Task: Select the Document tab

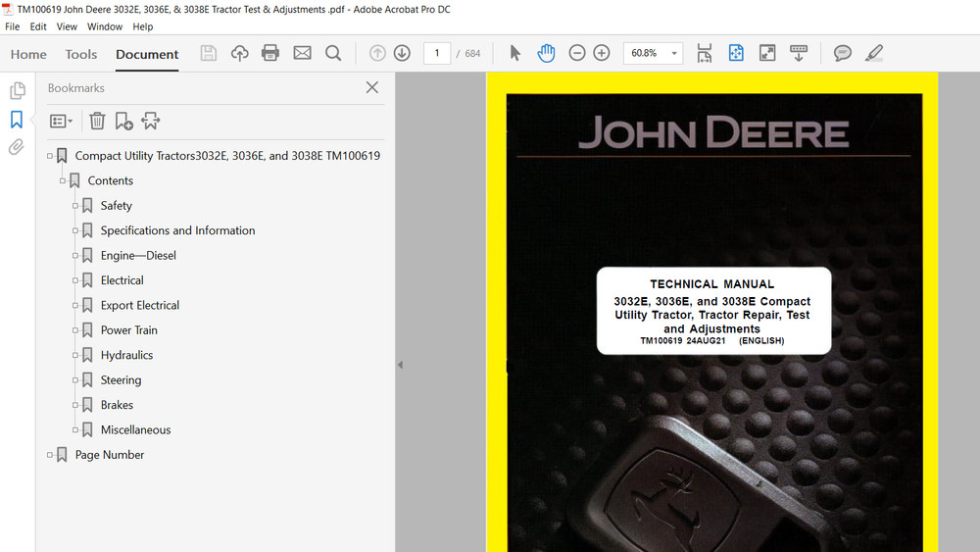Action: (147, 54)
